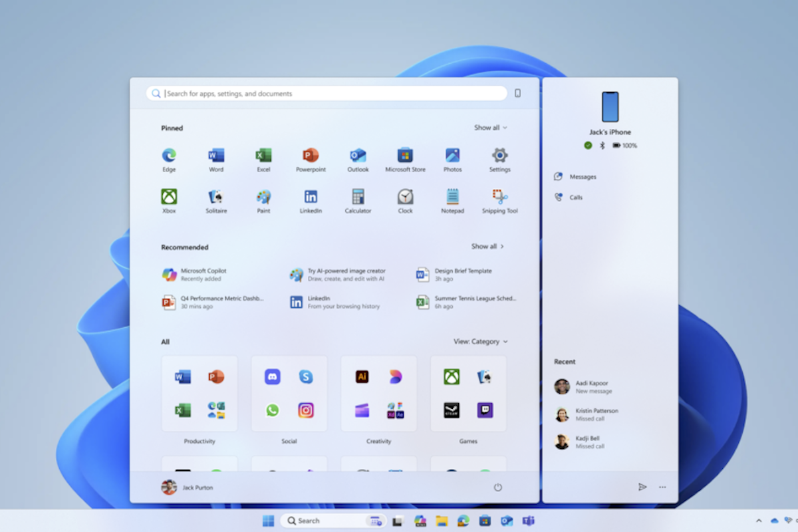The width and height of the screenshot is (798, 532).
Task: Open the phone panel options menu
Action: pos(662,487)
